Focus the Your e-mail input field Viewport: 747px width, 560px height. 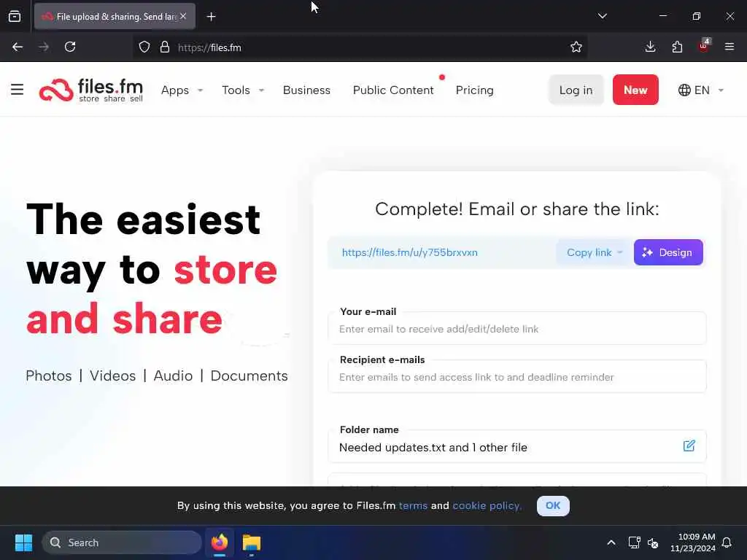pos(517,329)
